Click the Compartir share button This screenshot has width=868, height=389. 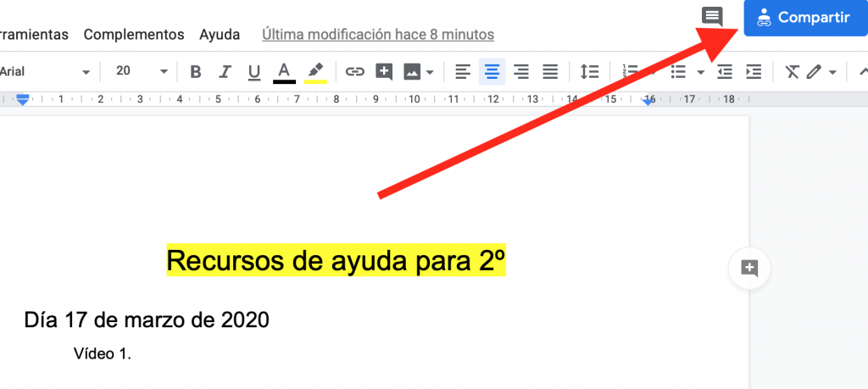(x=805, y=18)
